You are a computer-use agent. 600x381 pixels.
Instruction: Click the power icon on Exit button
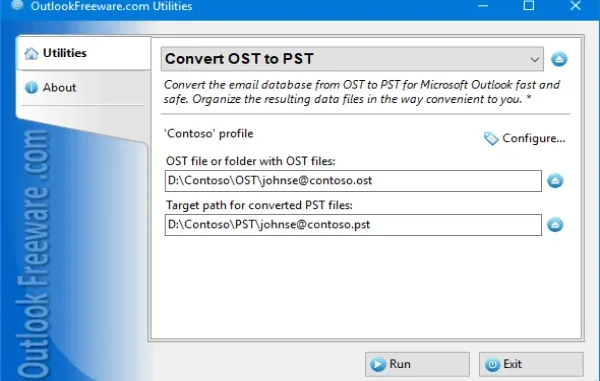(x=492, y=364)
